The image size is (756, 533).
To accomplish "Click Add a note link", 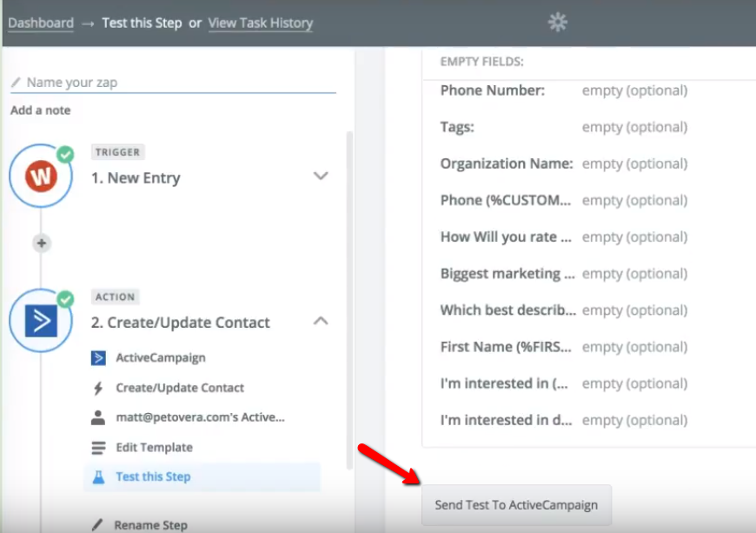I will (x=41, y=110).
